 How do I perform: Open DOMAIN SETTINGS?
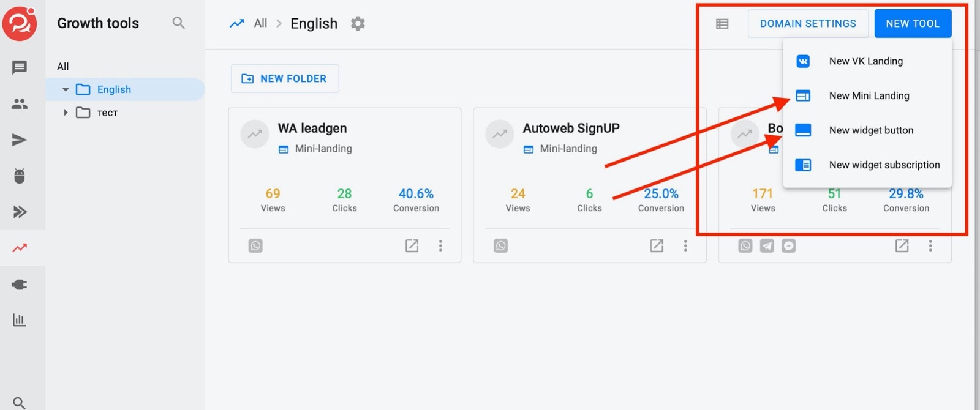coord(808,24)
